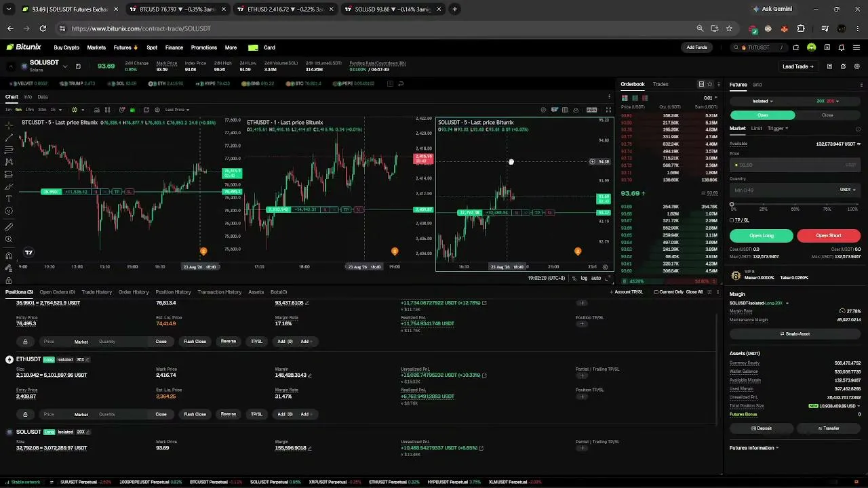Open the emoji icons tool
Image resolution: width=868 pixels, height=488 pixels.
point(9,211)
